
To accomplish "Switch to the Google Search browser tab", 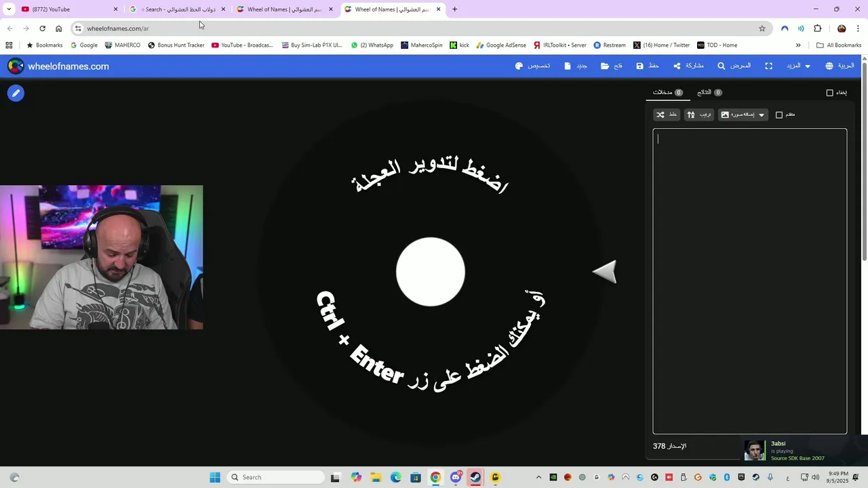I will click(x=176, y=9).
